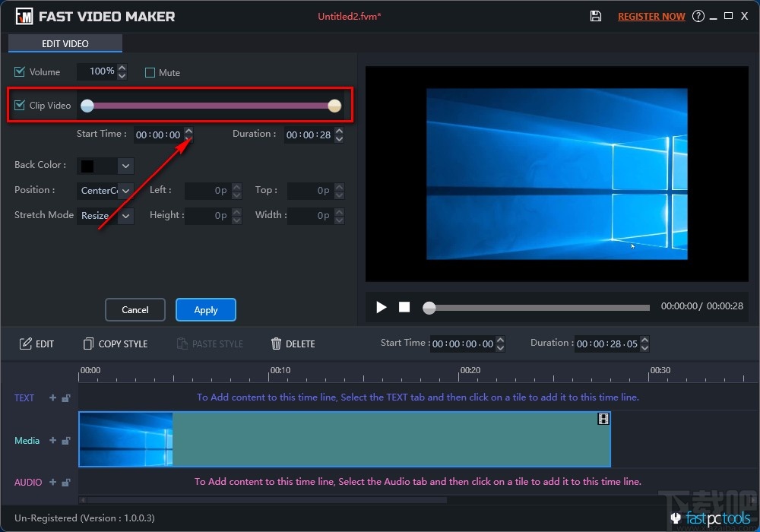Viewport: 760px width, 532px height.
Task: Click the COPY STYLE label
Action: click(123, 344)
